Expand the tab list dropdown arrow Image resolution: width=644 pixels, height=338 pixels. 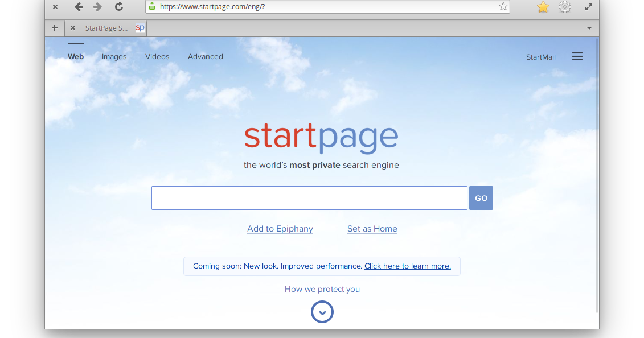(589, 27)
